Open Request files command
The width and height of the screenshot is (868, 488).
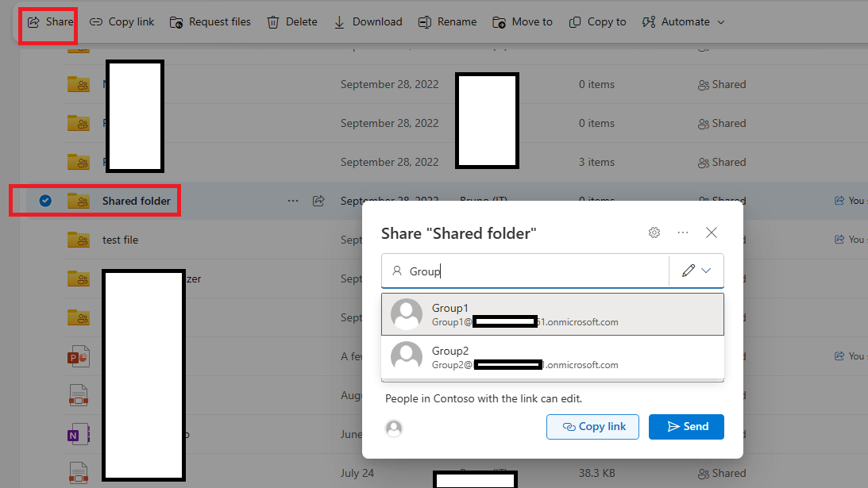[210, 22]
